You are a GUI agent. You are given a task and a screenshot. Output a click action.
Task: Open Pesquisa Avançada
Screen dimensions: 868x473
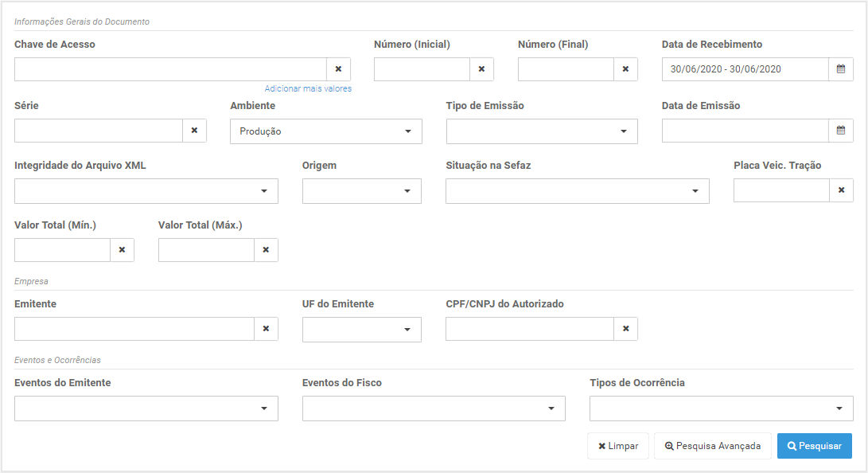coord(712,446)
